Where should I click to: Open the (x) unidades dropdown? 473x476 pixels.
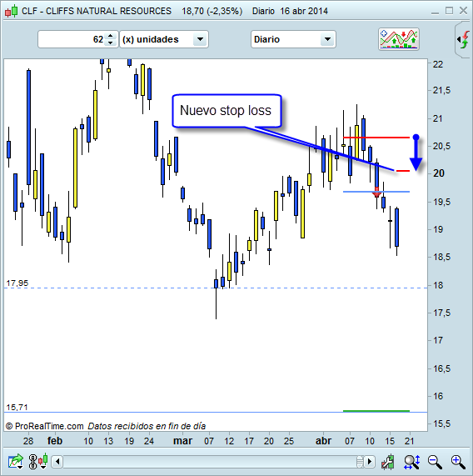pos(164,39)
